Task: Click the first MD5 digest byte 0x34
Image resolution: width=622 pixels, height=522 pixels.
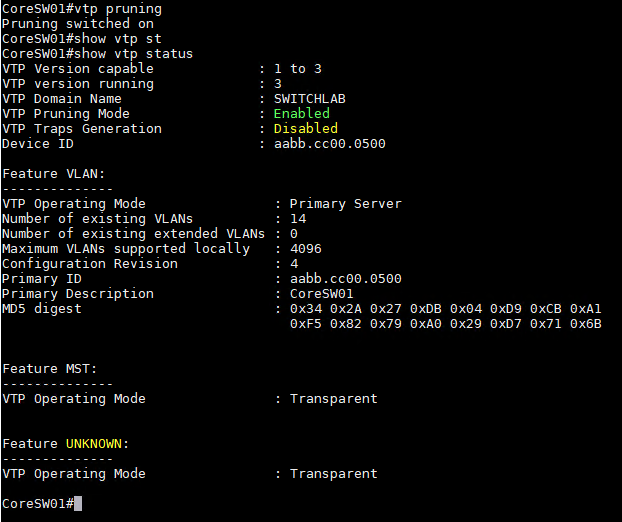Action: coord(306,309)
